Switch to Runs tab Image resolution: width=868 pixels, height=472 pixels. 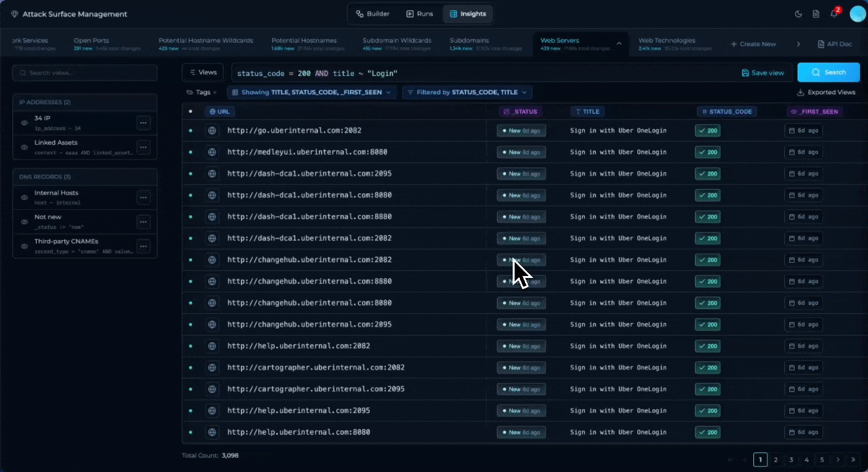coord(420,14)
